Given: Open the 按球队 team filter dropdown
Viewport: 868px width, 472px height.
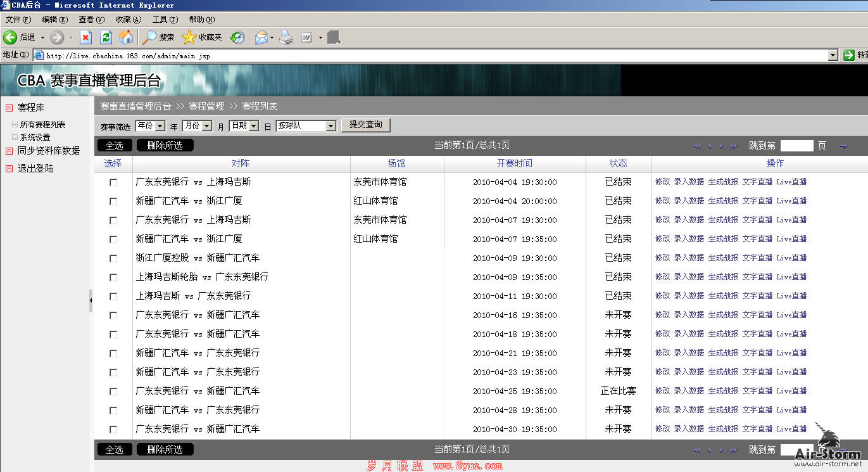Looking at the screenshot, I should pyautogui.click(x=306, y=125).
